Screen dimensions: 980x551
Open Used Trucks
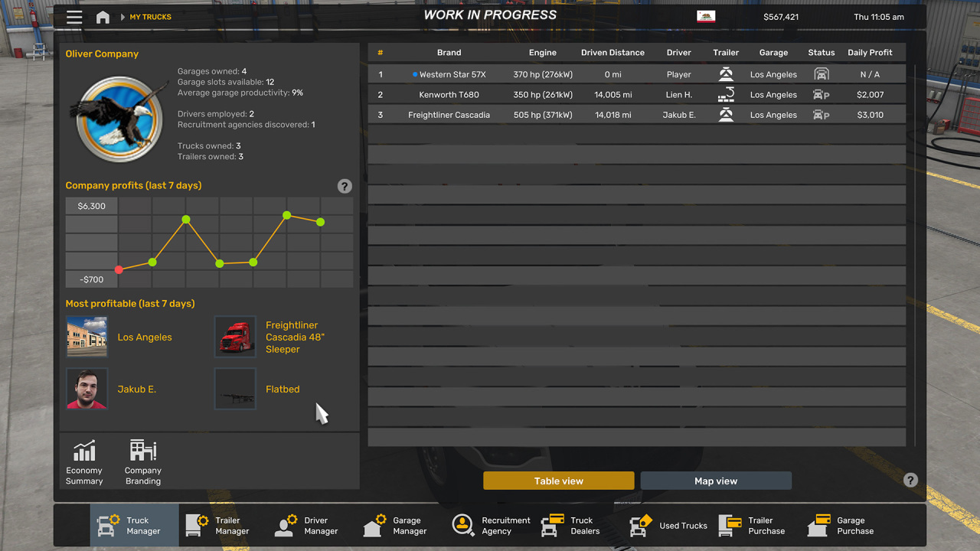click(668, 525)
